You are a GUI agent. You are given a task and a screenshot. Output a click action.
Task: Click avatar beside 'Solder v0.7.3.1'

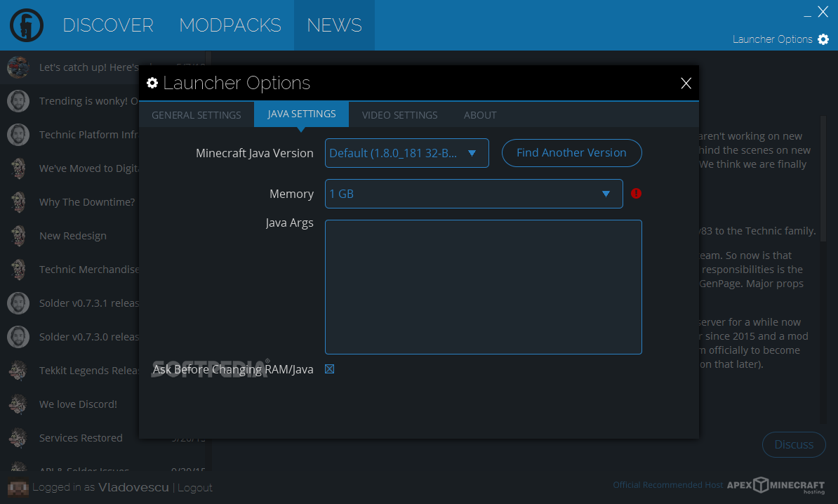[18, 303]
